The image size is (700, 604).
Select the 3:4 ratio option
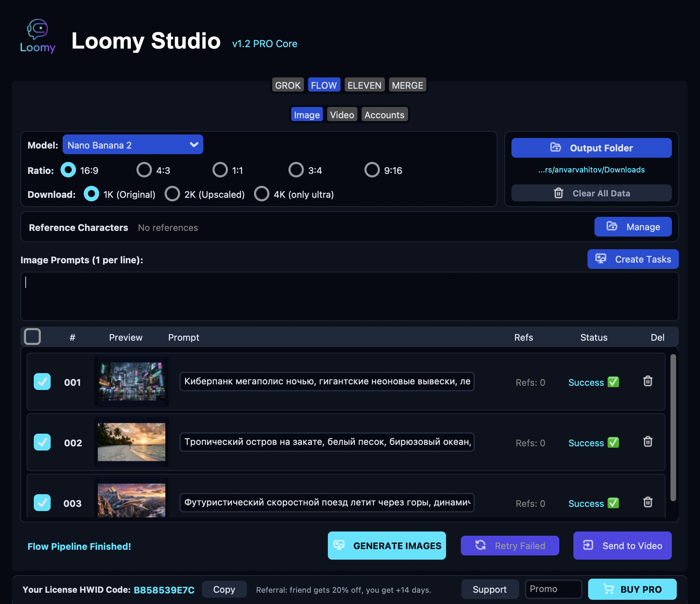point(296,170)
